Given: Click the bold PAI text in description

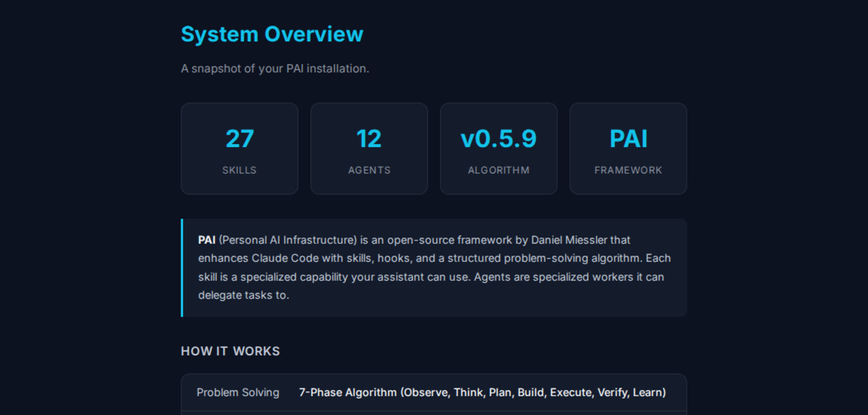Looking at the screenshot, I should (x=206, y=239).
